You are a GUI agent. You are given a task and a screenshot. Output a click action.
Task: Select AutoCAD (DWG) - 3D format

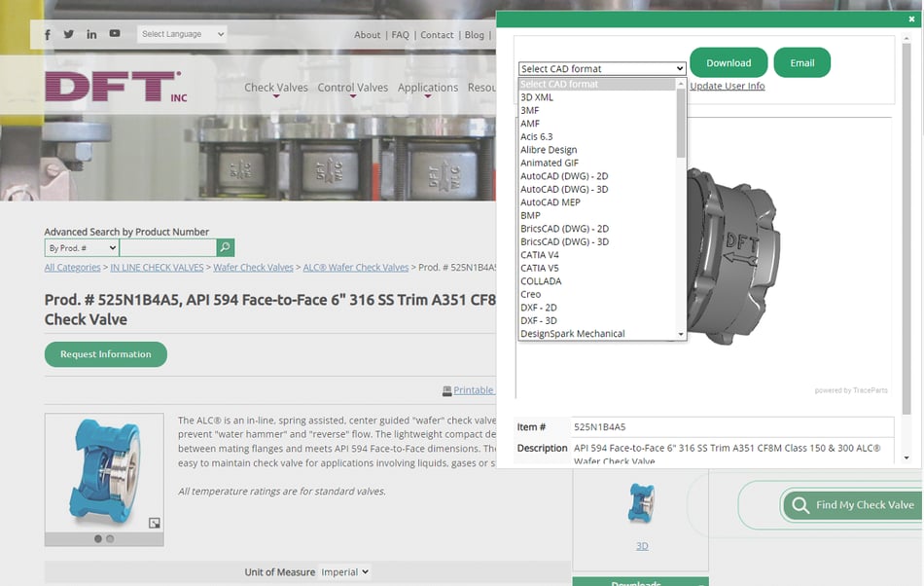[x=564, y=189]
